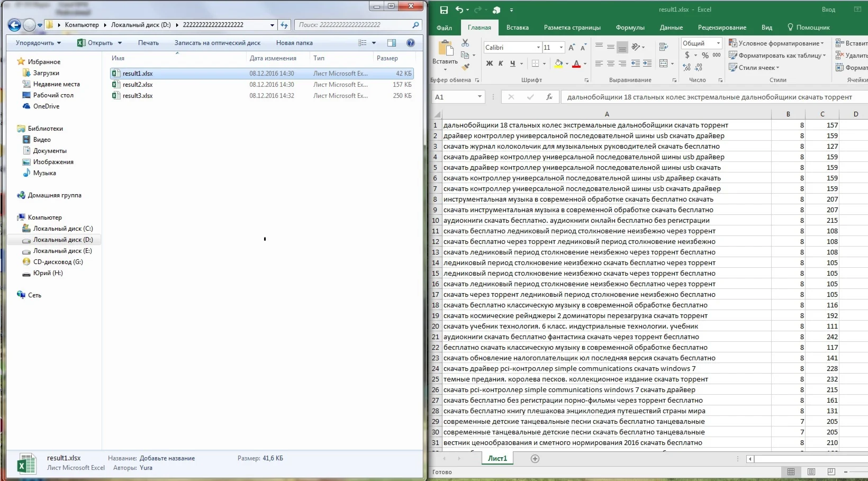Expand the Explorer address bar history dropdown

[x=272, y=25]
